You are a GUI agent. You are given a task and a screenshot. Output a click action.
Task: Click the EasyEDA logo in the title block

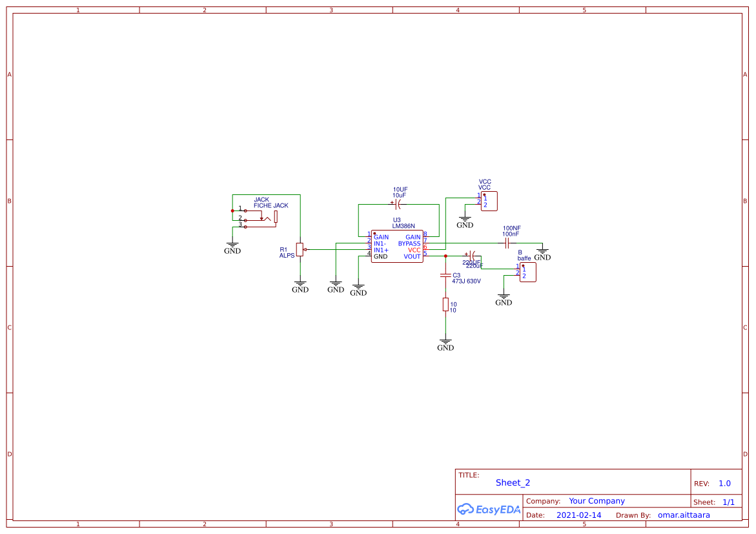(489, 509)
